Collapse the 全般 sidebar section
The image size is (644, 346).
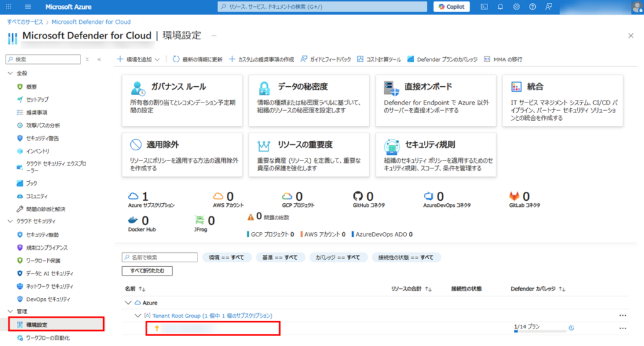coord(10,74)
